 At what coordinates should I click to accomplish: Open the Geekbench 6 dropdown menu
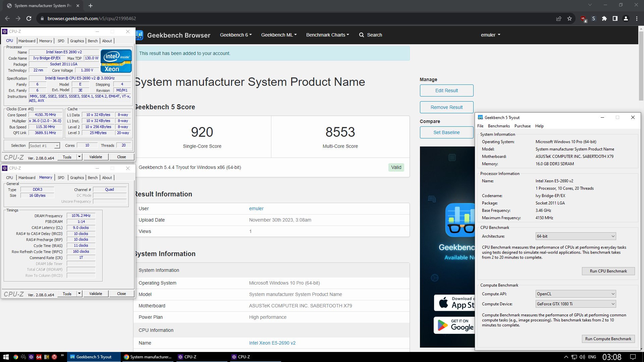[236, 35]
